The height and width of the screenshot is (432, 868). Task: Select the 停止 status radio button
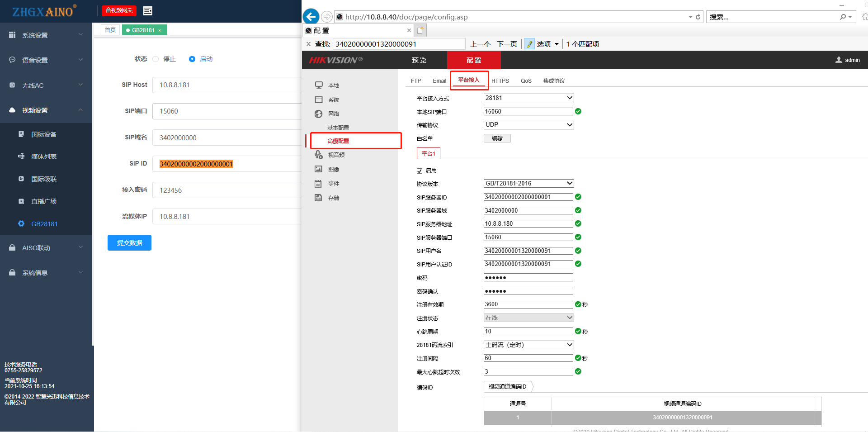coord(156,59)
